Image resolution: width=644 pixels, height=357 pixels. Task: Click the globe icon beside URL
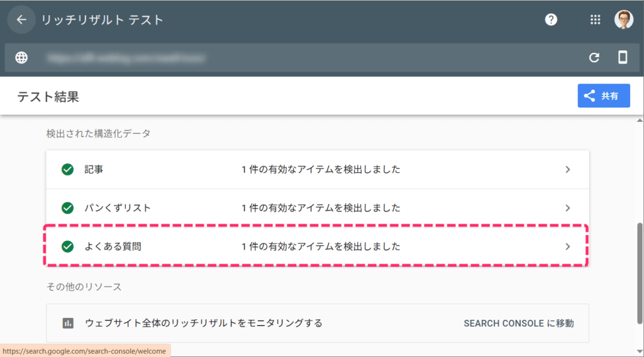pyautogui.click(x=21, y=58)
